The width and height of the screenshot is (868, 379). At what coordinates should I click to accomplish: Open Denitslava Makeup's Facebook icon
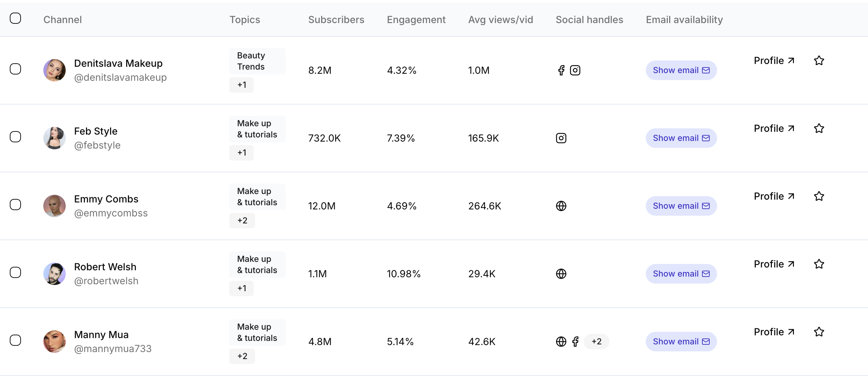pos(562,70)
